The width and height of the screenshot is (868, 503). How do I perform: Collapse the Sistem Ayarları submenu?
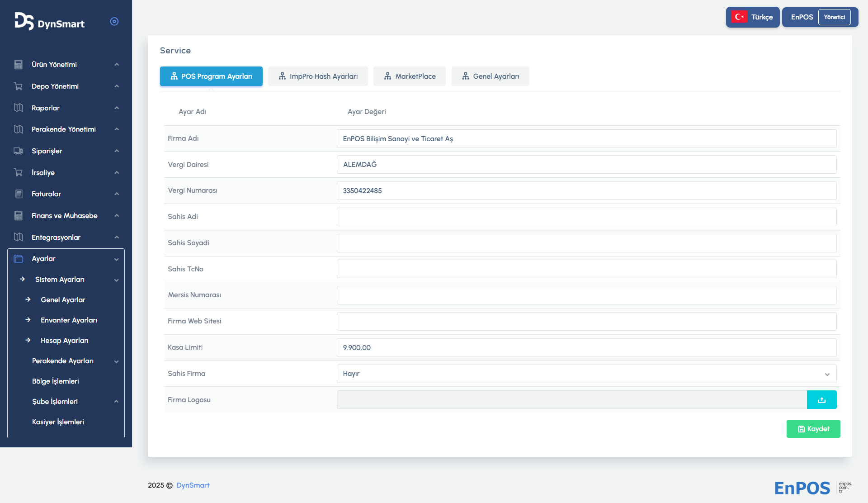pyautogui.click(x=117, y=280)
